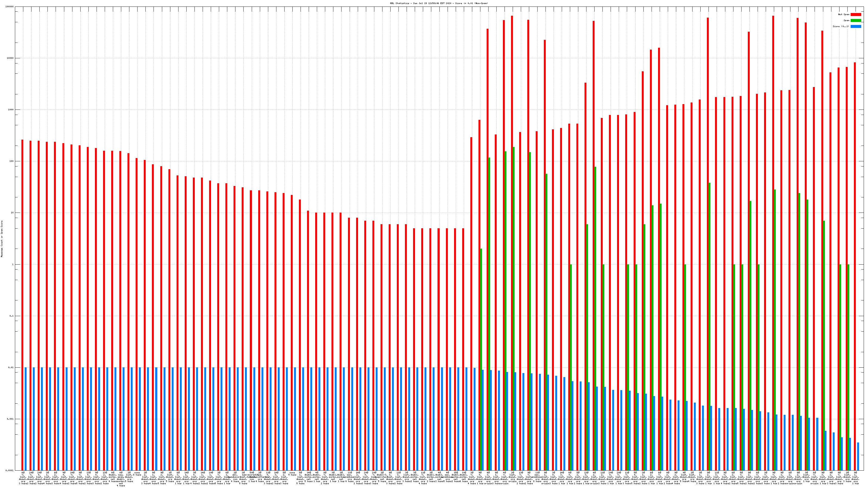Click the 0.0001 y-axis tick label
868x488 pixels.
(x=10, y=470)
